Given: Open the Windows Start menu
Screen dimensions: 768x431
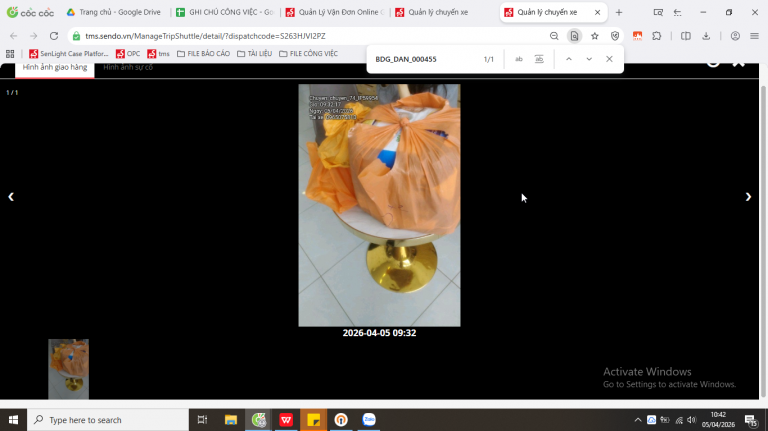Looking at the screenshot, I should point(13,420).
